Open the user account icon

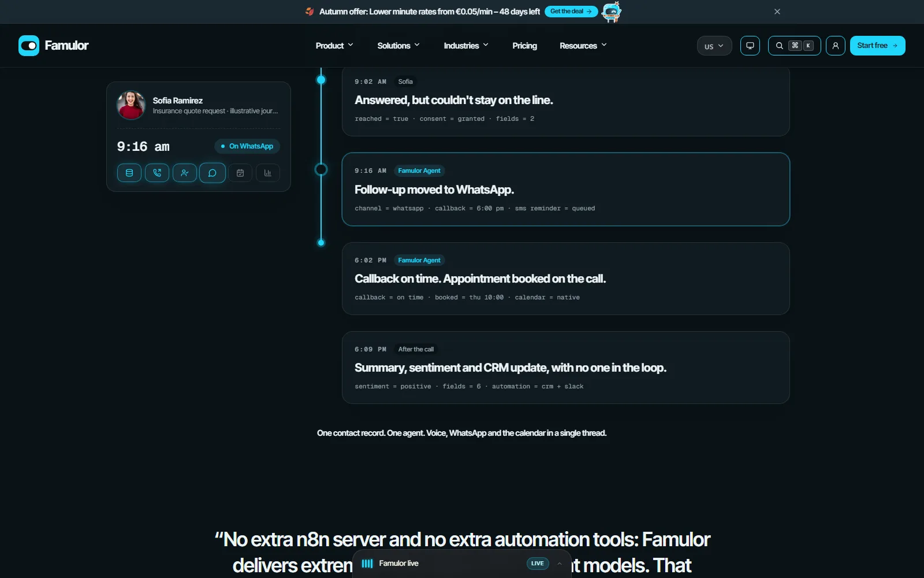pos(836,46)
